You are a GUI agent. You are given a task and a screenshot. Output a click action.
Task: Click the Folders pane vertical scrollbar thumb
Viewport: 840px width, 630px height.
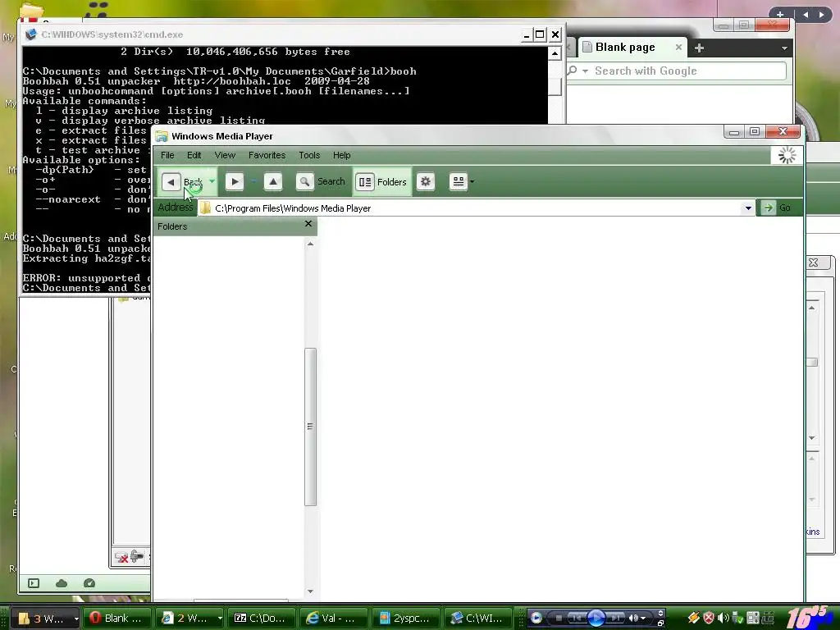click(310, 427)
